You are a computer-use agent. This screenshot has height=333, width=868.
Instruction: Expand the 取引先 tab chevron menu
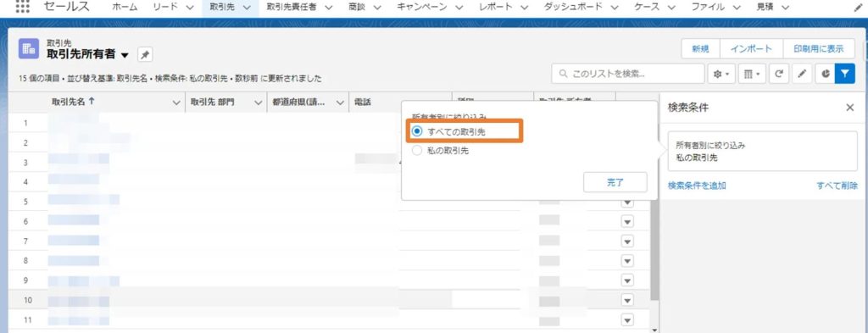point(248,7)
